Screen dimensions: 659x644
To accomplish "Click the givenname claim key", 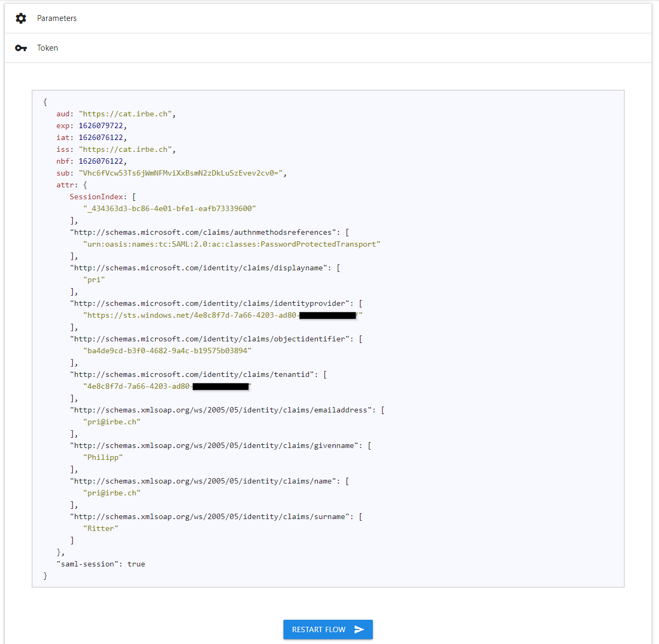I will [x=214, y=445].
